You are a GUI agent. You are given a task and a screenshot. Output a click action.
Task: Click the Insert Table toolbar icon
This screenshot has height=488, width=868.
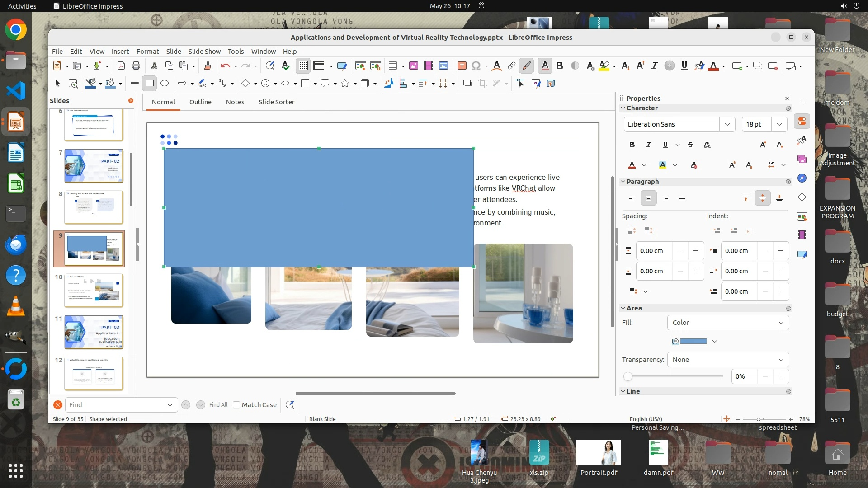coord(393,66)
